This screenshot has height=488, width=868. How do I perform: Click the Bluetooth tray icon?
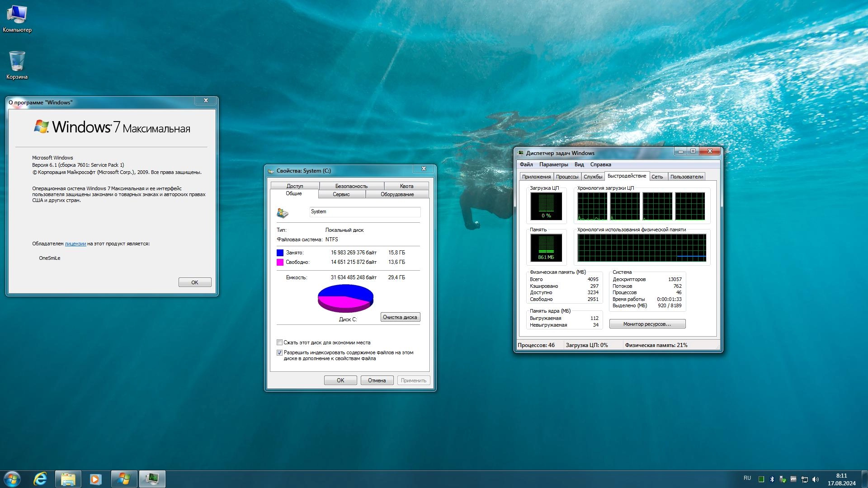pos(772,479)
